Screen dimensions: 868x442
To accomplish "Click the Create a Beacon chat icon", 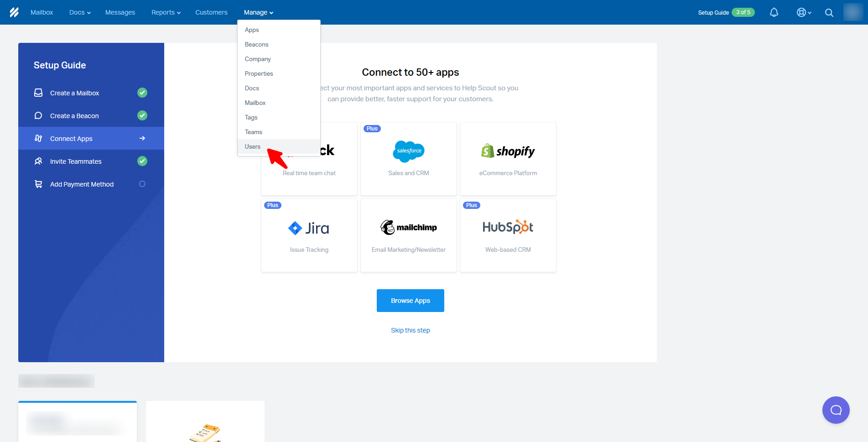I will click(38, 115).
